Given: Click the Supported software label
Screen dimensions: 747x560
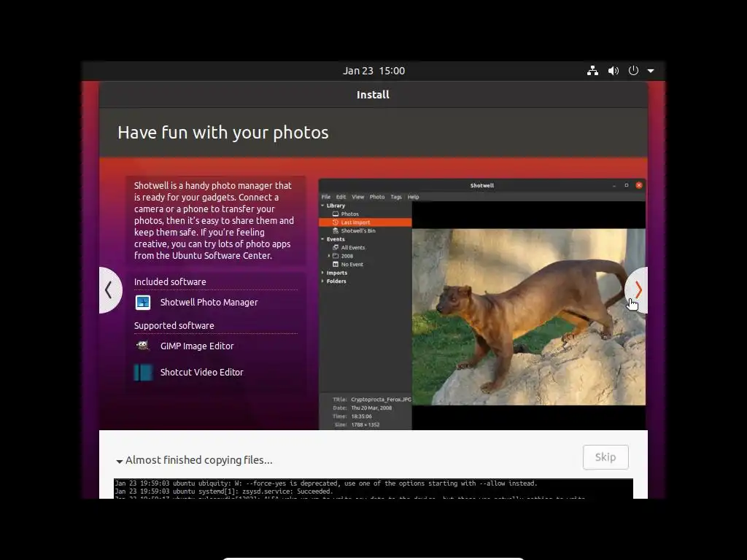Looking at the screenshot, I should pos(174,326).
